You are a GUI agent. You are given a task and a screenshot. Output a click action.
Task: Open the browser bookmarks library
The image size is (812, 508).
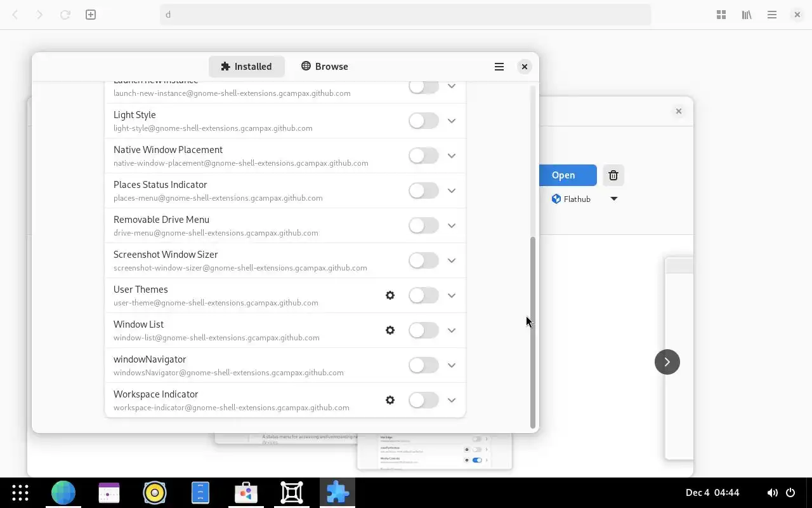[x=747, y=15]
